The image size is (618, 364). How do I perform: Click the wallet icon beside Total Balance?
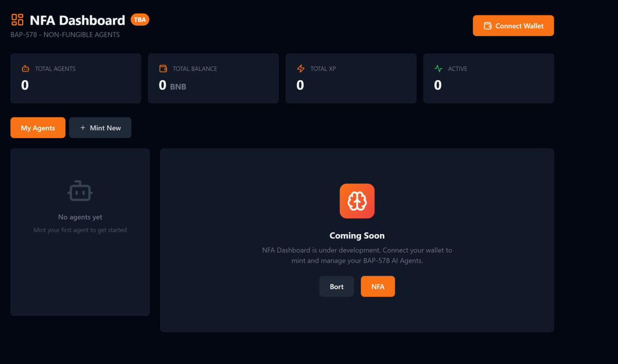pyautogui.click(x=163, y=68)
